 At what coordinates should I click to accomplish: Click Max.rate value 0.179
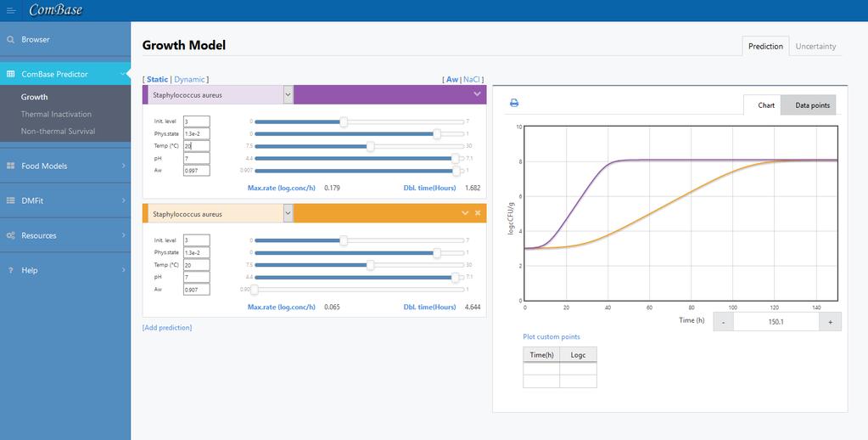[x=332, y=188]
